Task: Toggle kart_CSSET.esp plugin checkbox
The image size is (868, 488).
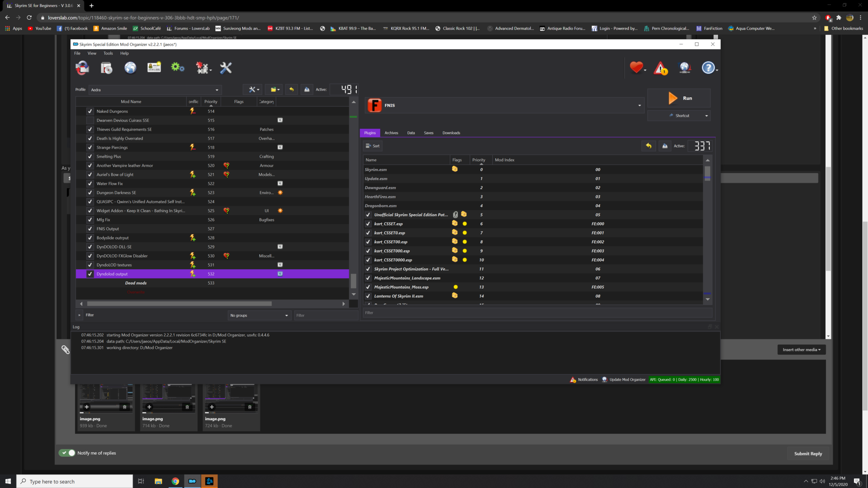Action: click(368, 224)
